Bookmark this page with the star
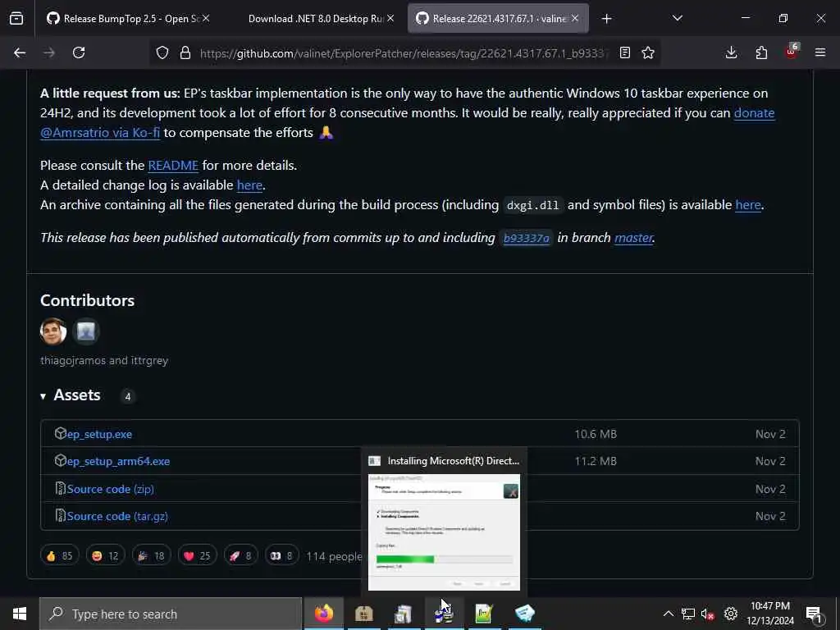 tap(648, 52)
